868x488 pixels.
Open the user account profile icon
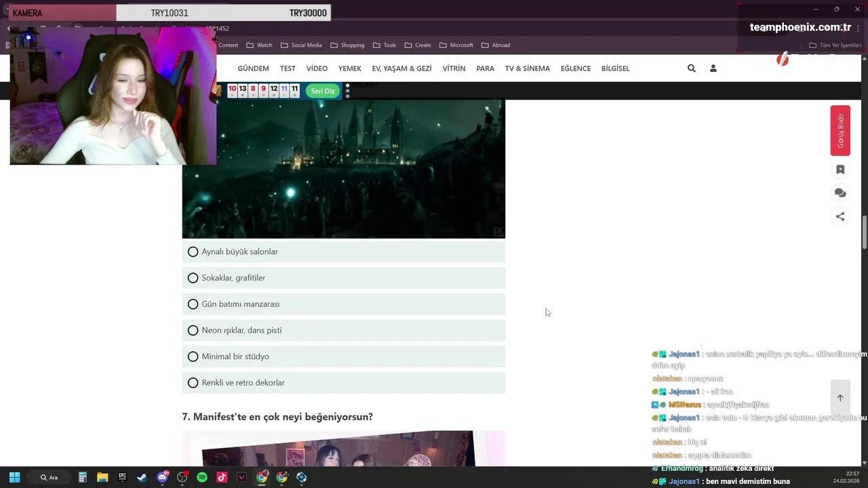pos(713,68)
